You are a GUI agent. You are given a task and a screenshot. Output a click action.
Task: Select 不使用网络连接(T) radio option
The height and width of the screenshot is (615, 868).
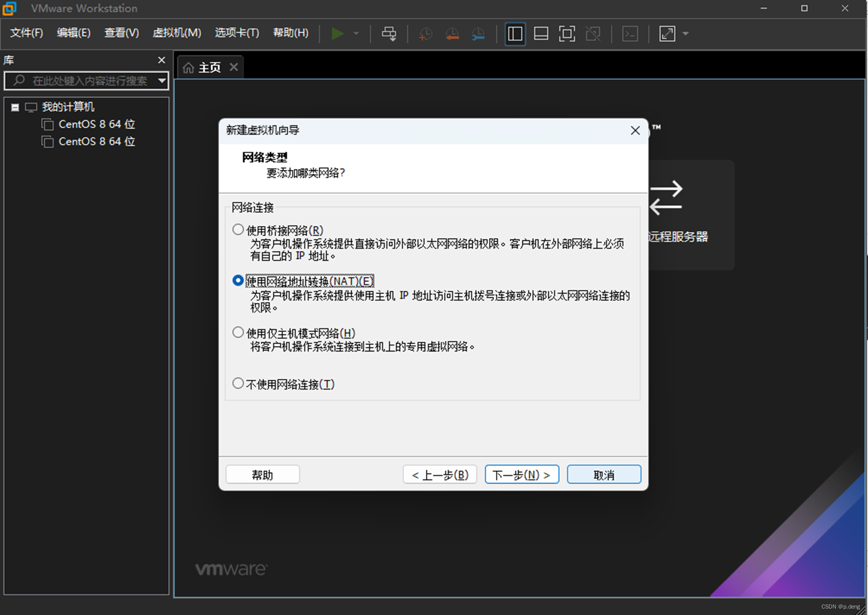pyautogui.click(x=238, y=383)
